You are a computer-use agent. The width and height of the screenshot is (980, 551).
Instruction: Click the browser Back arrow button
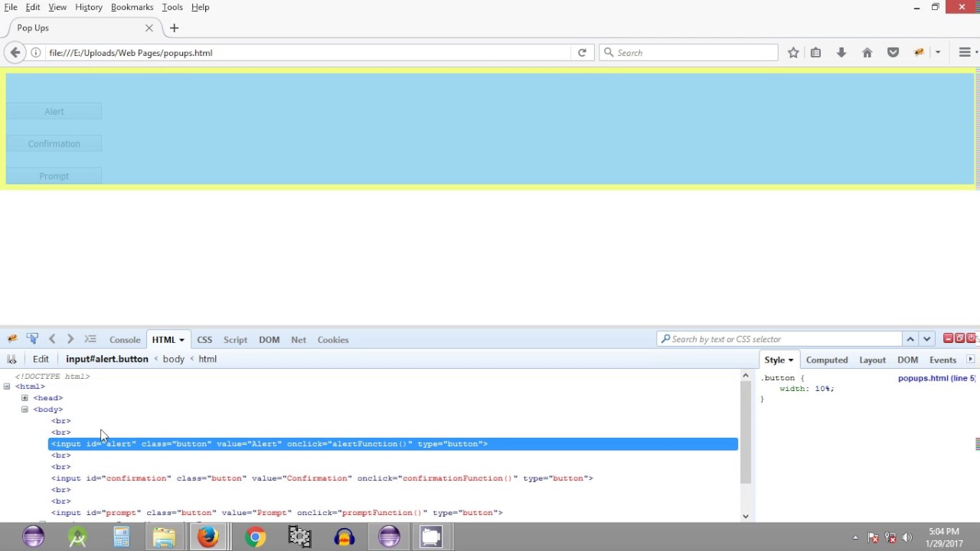pyautogui.click(x=15, y=52)
